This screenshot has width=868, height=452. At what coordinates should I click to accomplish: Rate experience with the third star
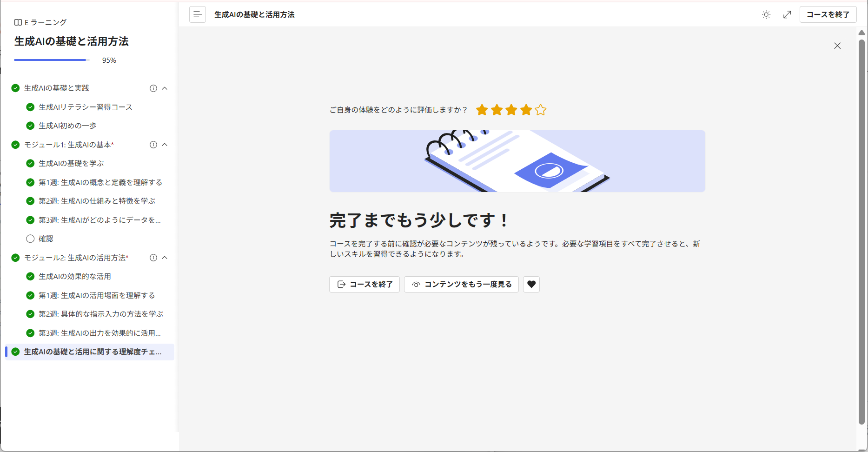tap(511, 110)
